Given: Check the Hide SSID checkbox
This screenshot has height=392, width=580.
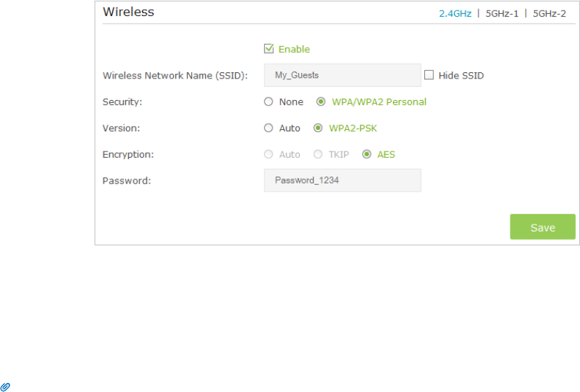Looking at the screenshot, I should pyautogui.click(x=429, y=75).
